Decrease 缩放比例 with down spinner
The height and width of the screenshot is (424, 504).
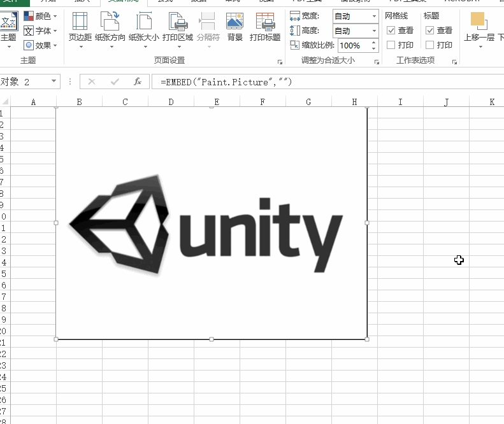373,49
